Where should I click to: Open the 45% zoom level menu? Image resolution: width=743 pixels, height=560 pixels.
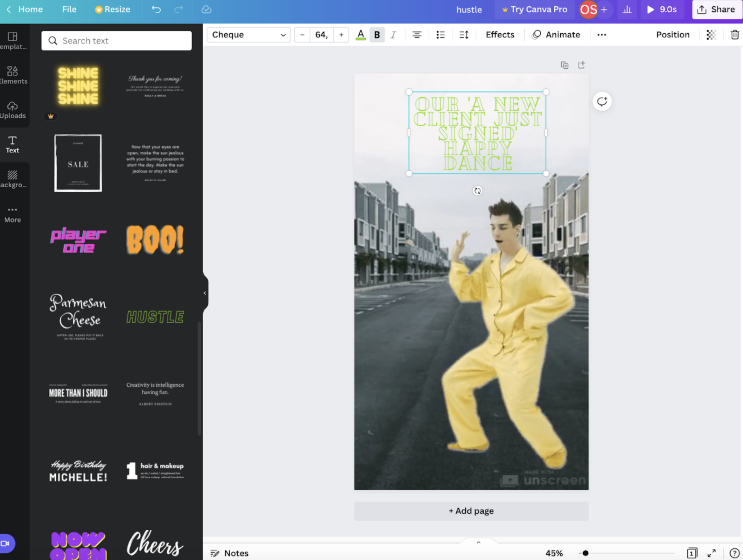point(554,553)
